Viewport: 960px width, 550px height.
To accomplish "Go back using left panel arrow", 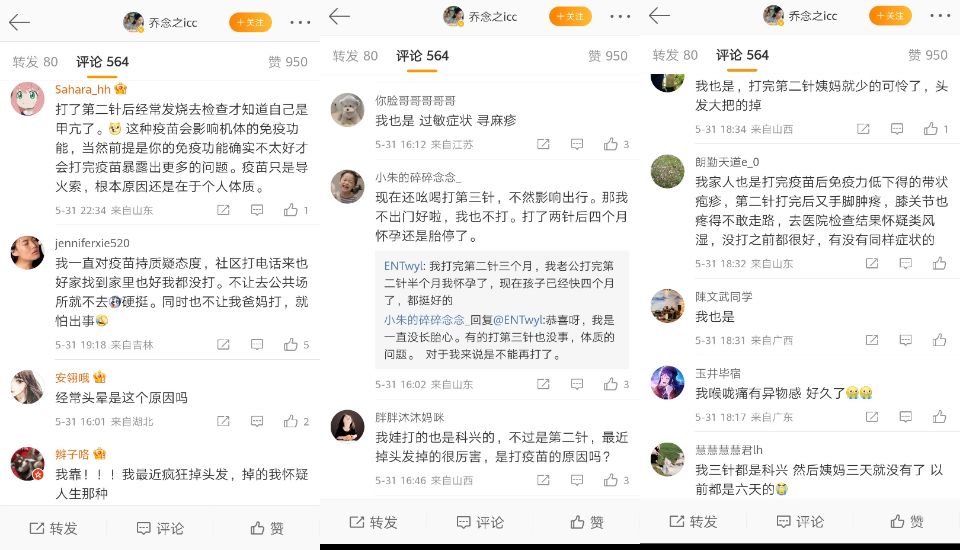I will 20,23.
